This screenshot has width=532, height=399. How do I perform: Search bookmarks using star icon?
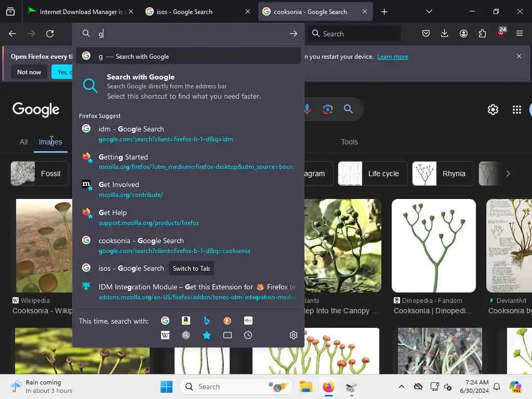coord(207,335)
